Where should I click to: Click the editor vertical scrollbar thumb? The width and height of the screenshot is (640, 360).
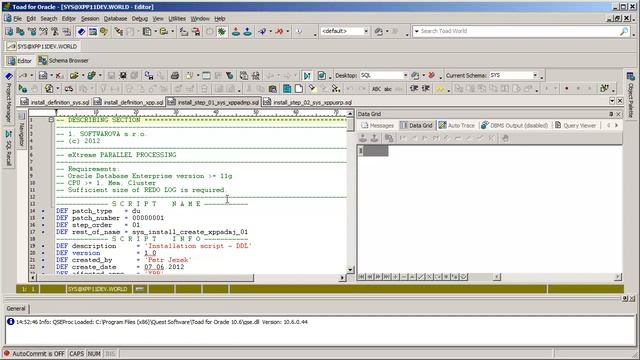tap(350, 124)
